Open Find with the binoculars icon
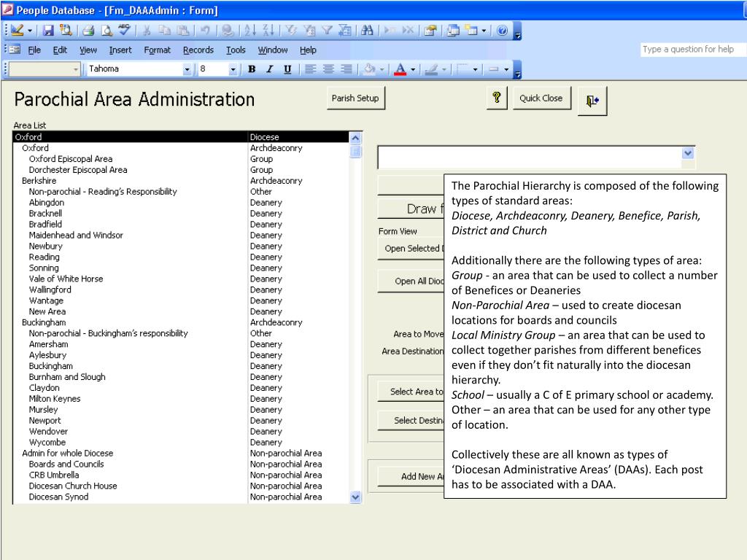Viewport: 747px width, 560px height. click(367, 31)
